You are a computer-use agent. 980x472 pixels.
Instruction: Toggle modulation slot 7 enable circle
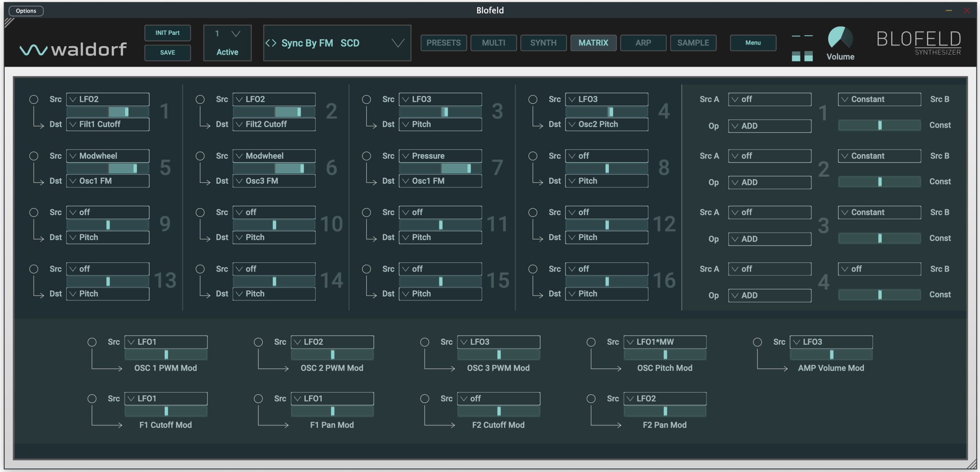tap(366, 156)
